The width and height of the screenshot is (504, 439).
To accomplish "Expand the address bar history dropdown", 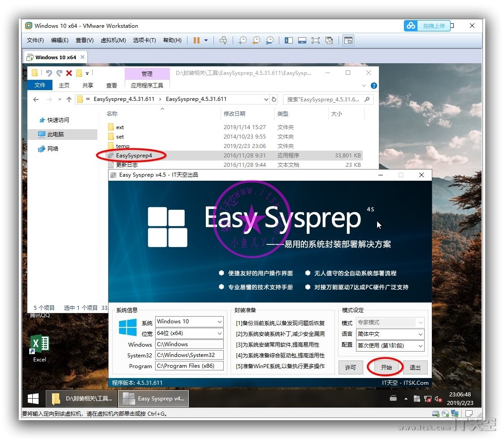I will [x=266, y=99].
